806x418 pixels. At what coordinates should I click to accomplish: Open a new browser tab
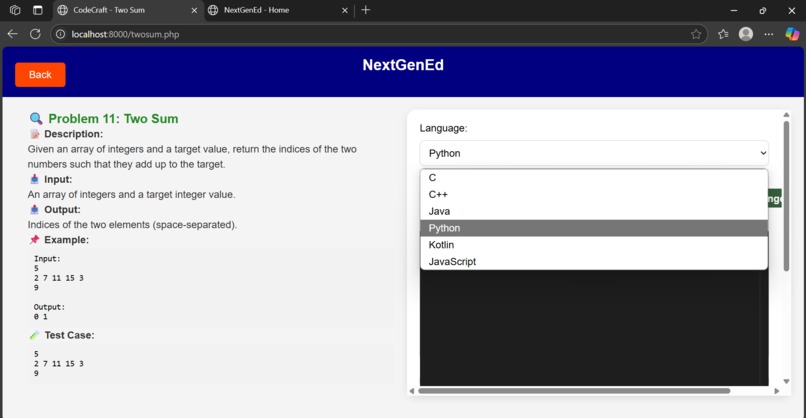pyautogui.click(x=365, y=10)
